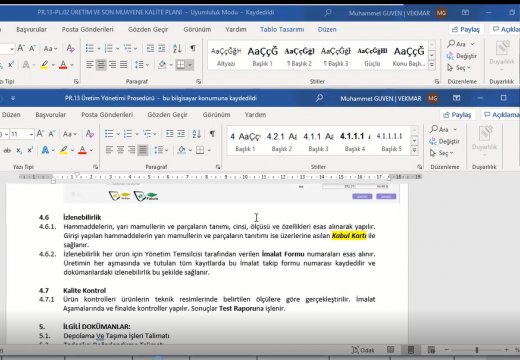Increase indent in PR.13 front window
Viewport: 520px width, 360px height.
181,134
